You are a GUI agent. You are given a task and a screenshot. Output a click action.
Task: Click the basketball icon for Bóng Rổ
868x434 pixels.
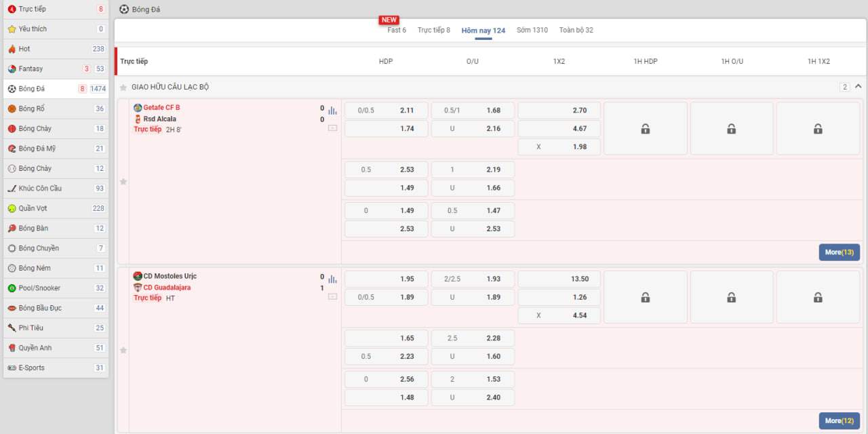(x=12, y=108)
